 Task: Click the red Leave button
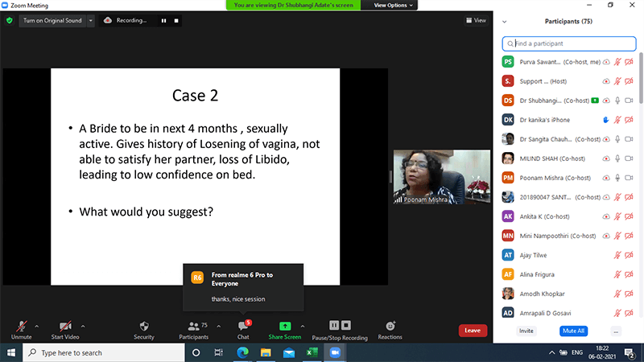(473, 330)
